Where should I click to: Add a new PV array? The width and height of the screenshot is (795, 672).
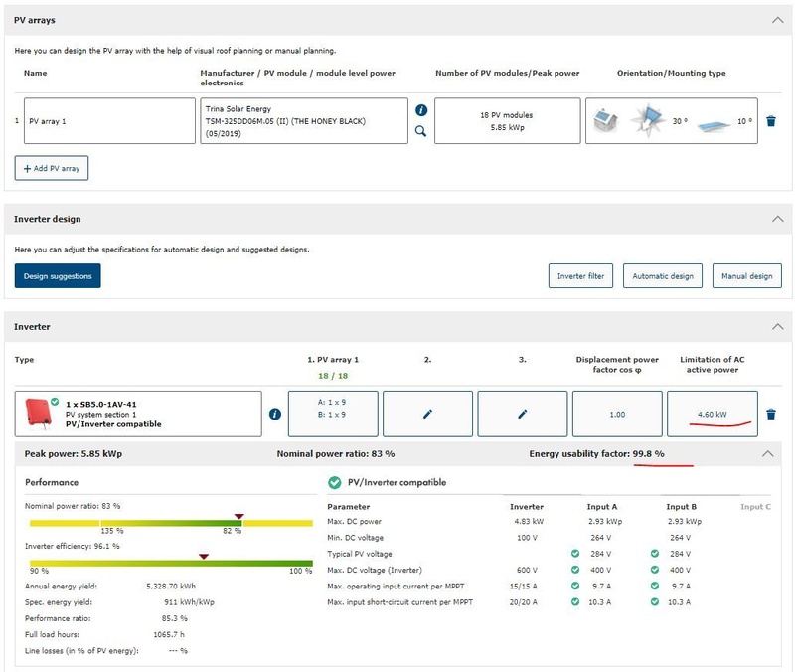[x=52, y=168]
